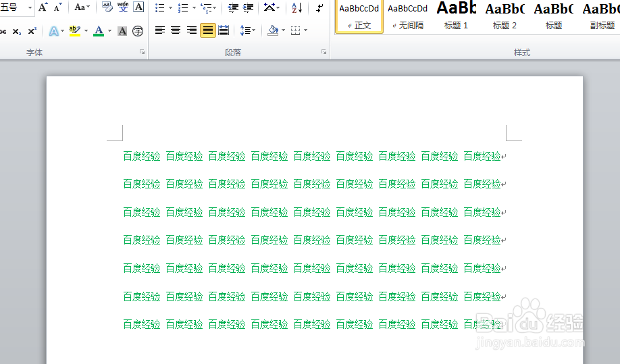620x364 pixels.
Task: Open Change Case Aa dropdown
Action: coord(82,7)
